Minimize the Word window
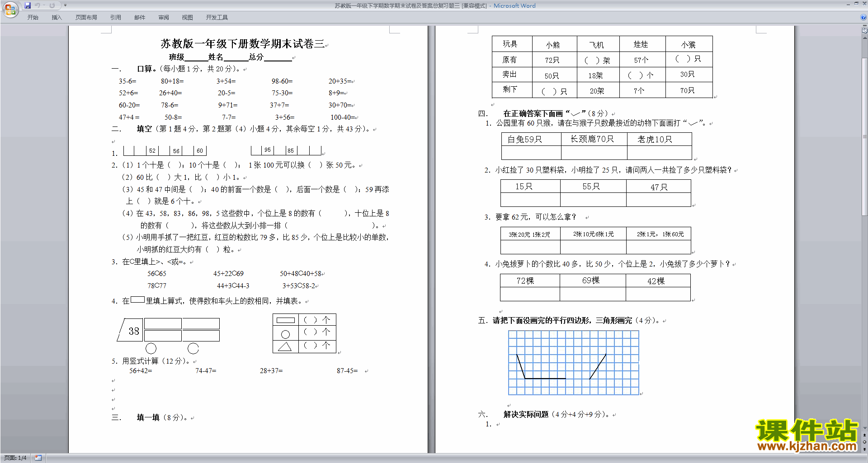The image size is (868, 463). (848, 4)
